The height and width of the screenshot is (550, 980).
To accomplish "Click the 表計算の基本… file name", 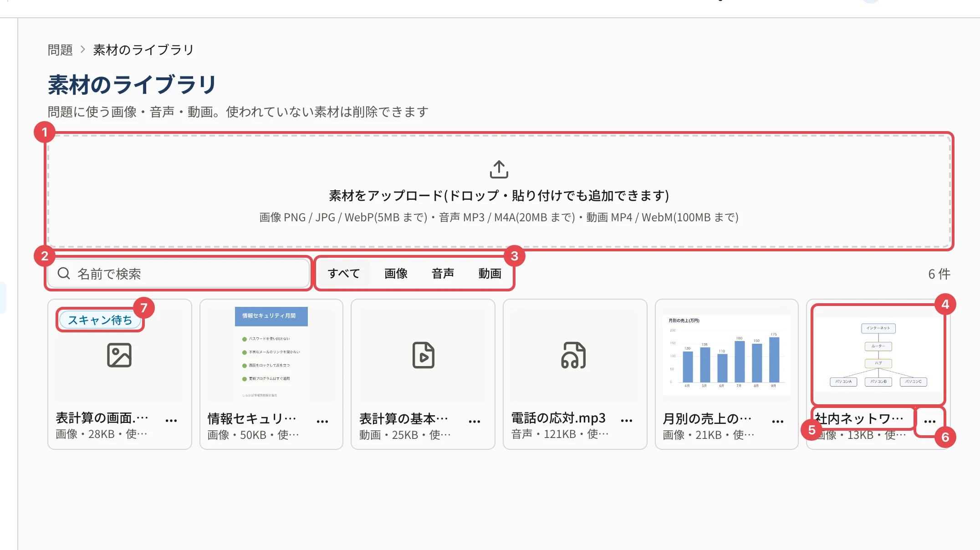I will pos(404,419).
